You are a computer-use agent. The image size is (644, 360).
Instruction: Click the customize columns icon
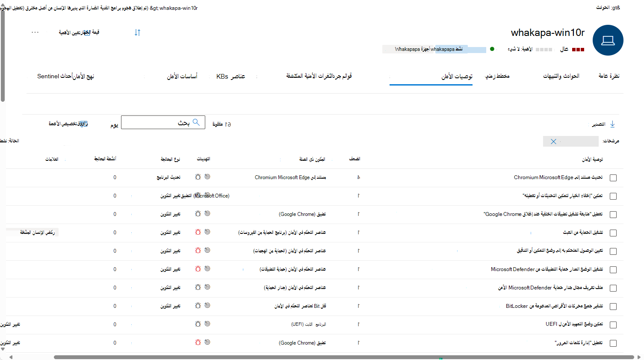(x=84, y=124)
